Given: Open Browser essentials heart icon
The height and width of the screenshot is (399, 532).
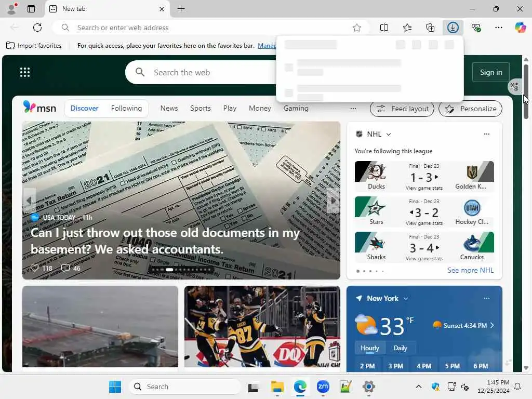Looking at the screenshot, I should (x=476, y=28).
